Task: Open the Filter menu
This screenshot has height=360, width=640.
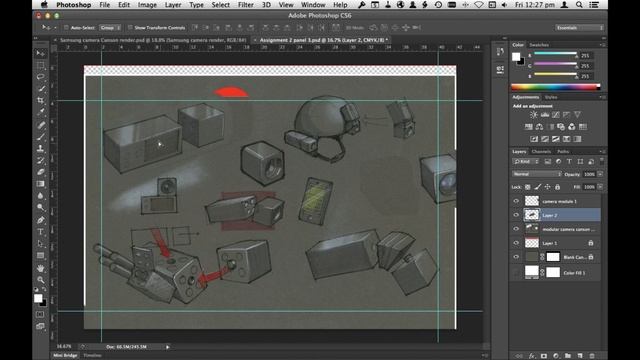Action: 245,5
